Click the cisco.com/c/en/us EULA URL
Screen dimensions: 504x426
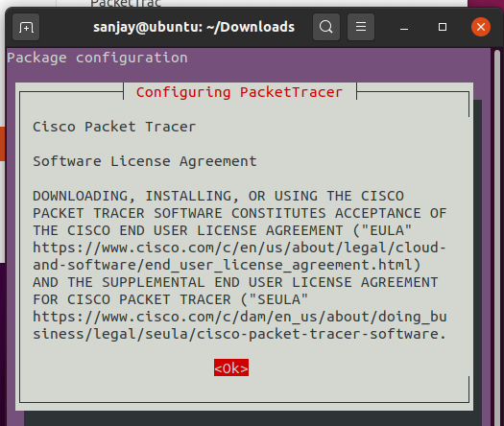tap(239, 256)
